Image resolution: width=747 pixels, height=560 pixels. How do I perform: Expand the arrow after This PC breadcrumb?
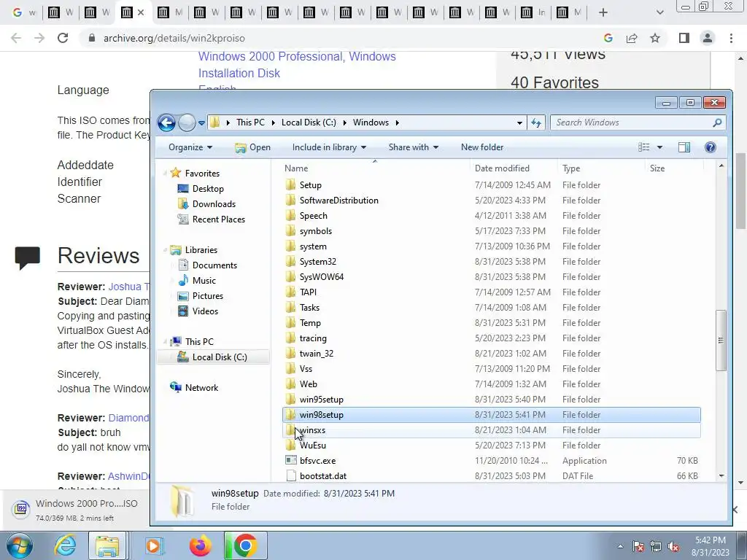(274, 122)
